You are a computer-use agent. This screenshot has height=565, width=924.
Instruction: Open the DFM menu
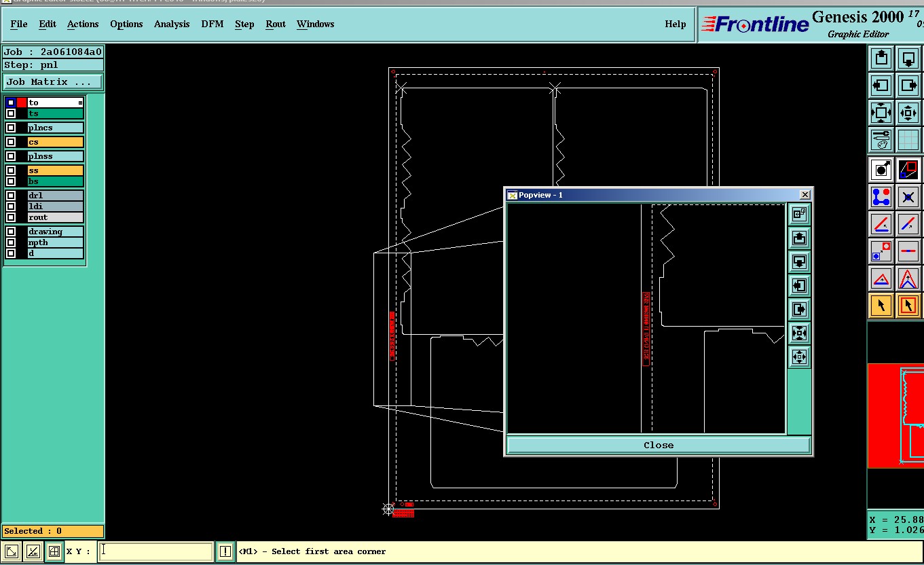coord(212,24)
